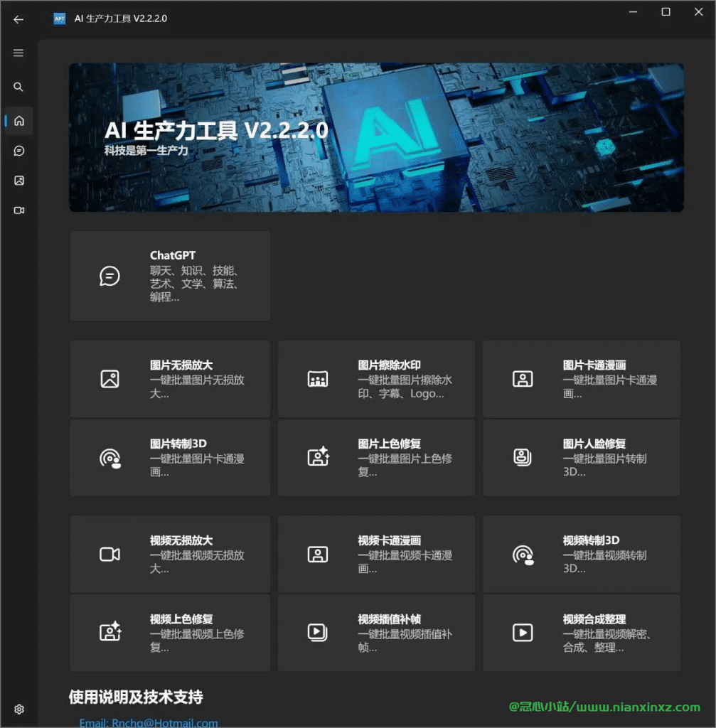Open the chat section in sidebar
Screen dimensions: 716x728
click(19, 151)
